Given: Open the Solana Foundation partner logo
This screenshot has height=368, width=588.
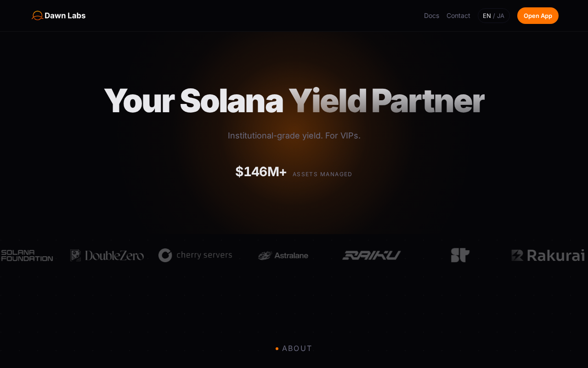Looking at the screenshot, I should pos(27,255).
